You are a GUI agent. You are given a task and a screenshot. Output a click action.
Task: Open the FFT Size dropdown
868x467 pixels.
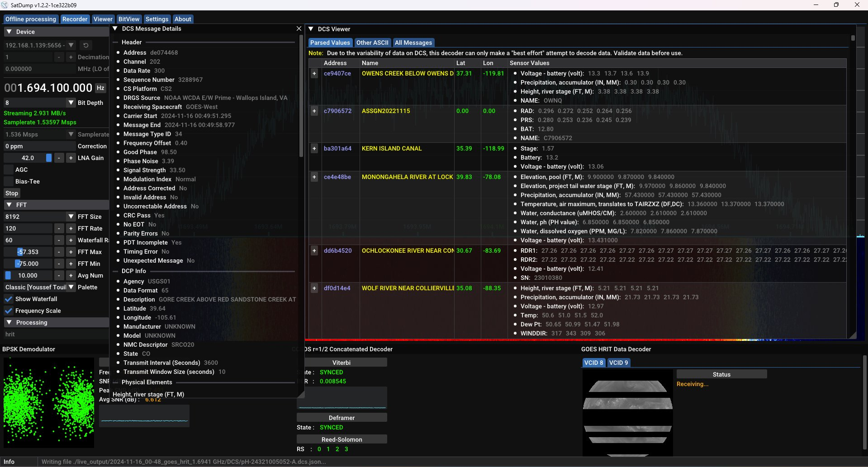pos(39,217)
